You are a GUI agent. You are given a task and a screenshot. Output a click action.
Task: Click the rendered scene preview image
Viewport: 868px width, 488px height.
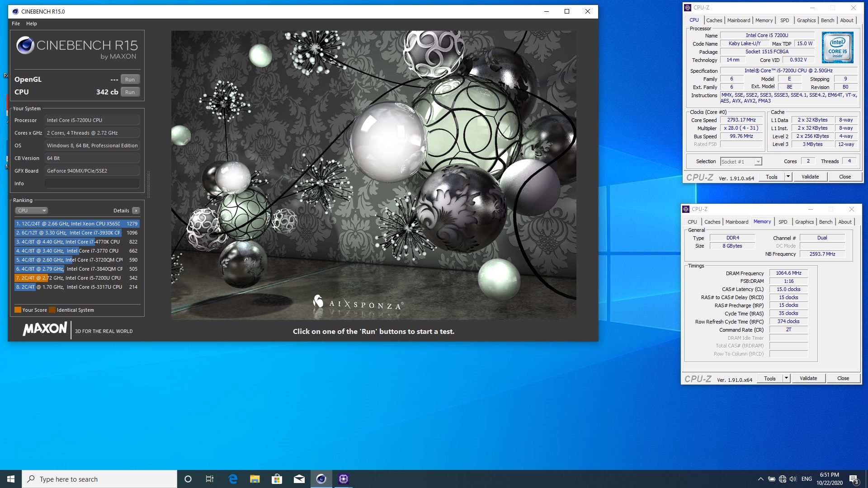(373, 175)
